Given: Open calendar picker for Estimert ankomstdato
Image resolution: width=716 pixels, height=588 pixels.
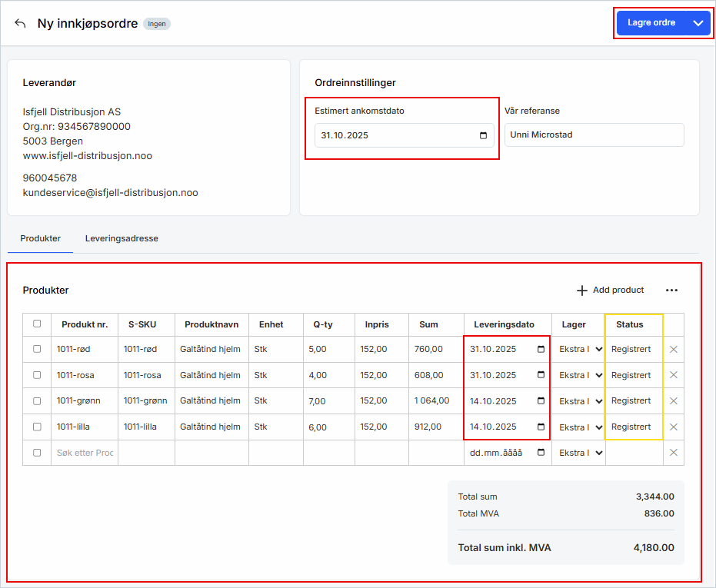Looking at the screenshot, I should pos(483,136).
